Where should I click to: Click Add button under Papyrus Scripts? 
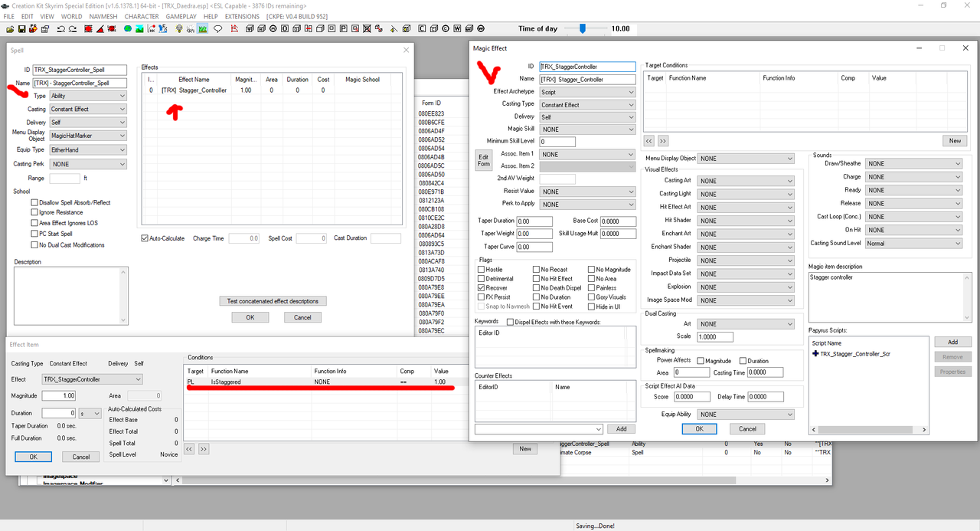(x=952, y=342)
